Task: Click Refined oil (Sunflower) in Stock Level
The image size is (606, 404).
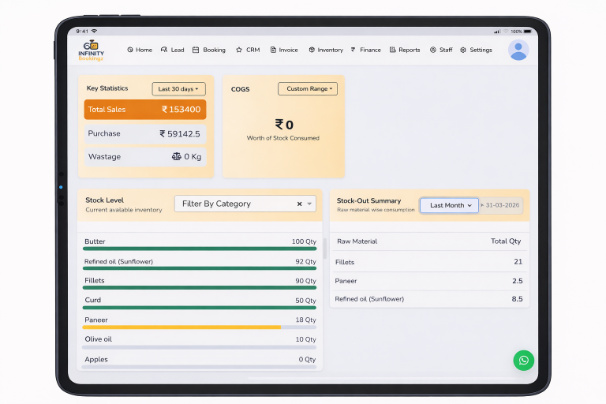Action: (x=119, y=261)
